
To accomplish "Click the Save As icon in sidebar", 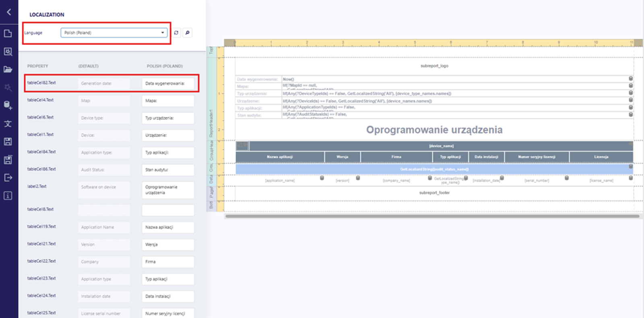I will click(x=8, y=160).
